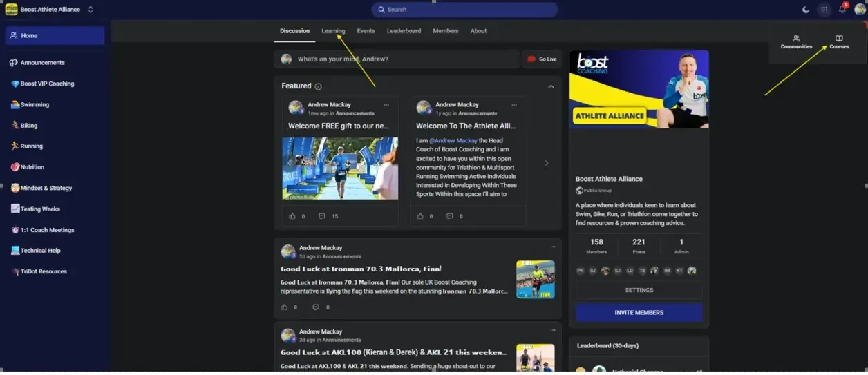Click the What's on your mind, Andrew? box
Viewport: 868px width, 375px height.
[x=397, y=59]
